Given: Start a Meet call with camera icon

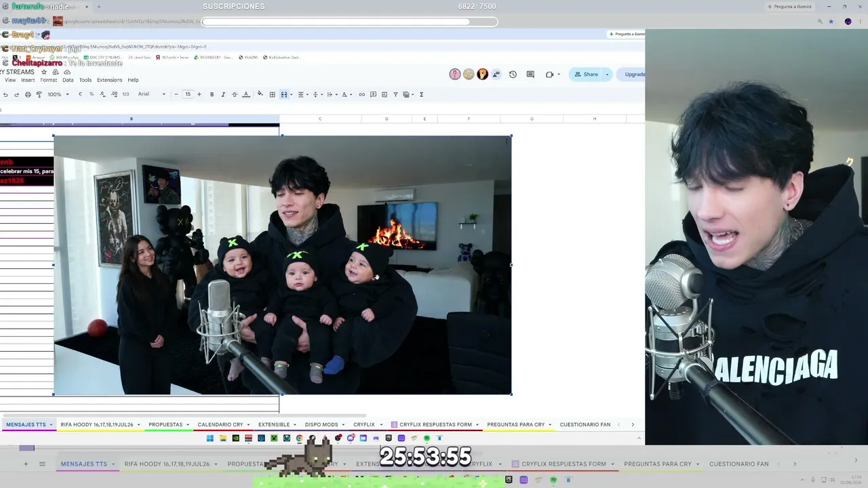Looking at the screenshot, I should [x=549, y=75].
